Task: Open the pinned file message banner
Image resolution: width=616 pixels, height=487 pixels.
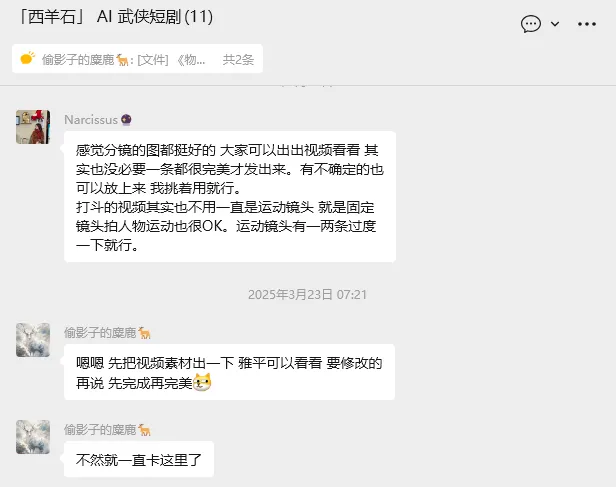Action: point(137,59)
